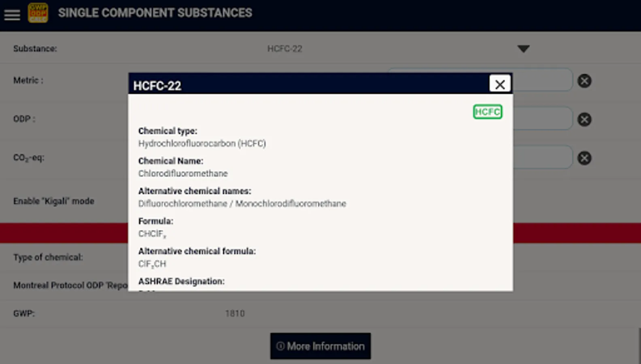Clear the ODP field using its X icon
Image resolution: width=641 pixels, height=364 pixels.
tap(584, 119)
